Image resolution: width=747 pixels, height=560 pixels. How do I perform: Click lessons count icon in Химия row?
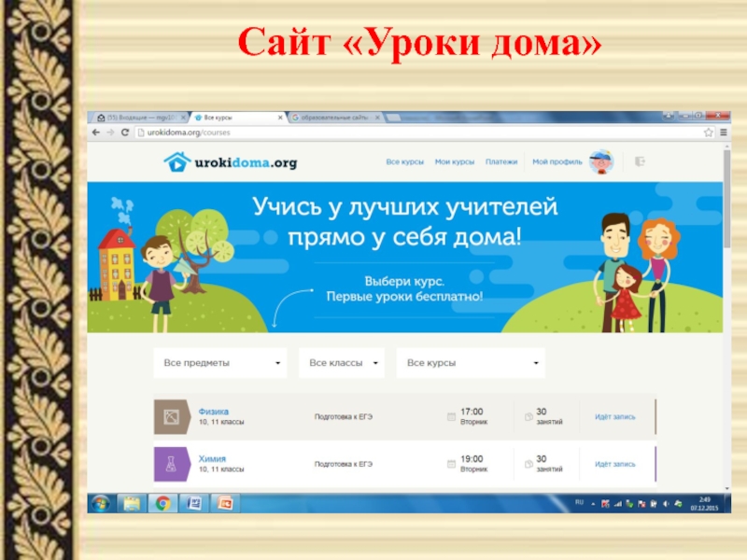pos(529,464)
